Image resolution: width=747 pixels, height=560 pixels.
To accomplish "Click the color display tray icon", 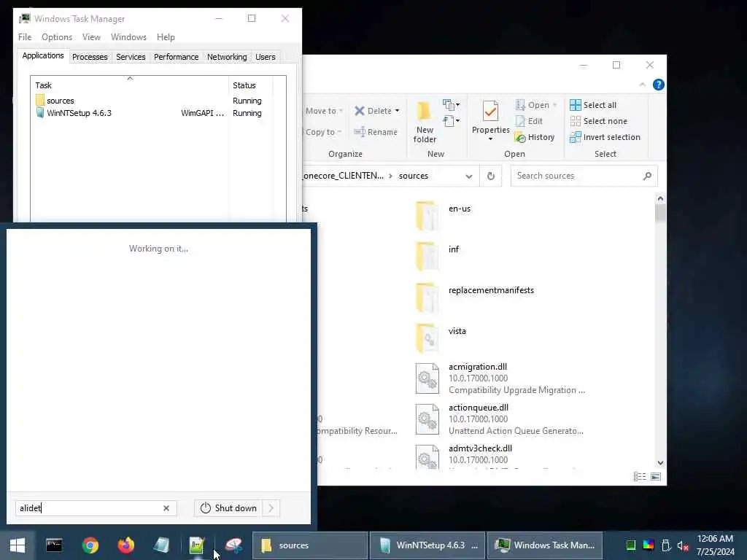I will pyautogui.click(x=649, y=545).
